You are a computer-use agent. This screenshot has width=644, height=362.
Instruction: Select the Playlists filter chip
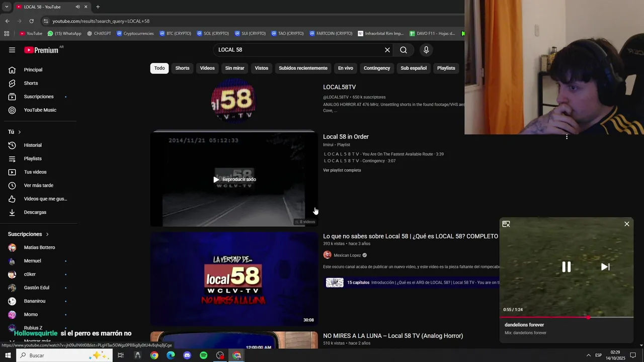pyautogui.click(x=446, y=68)
